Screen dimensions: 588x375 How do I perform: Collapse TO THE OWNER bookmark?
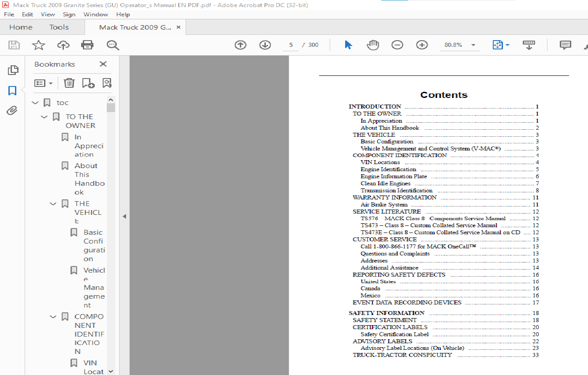click(x=44, y=117)
